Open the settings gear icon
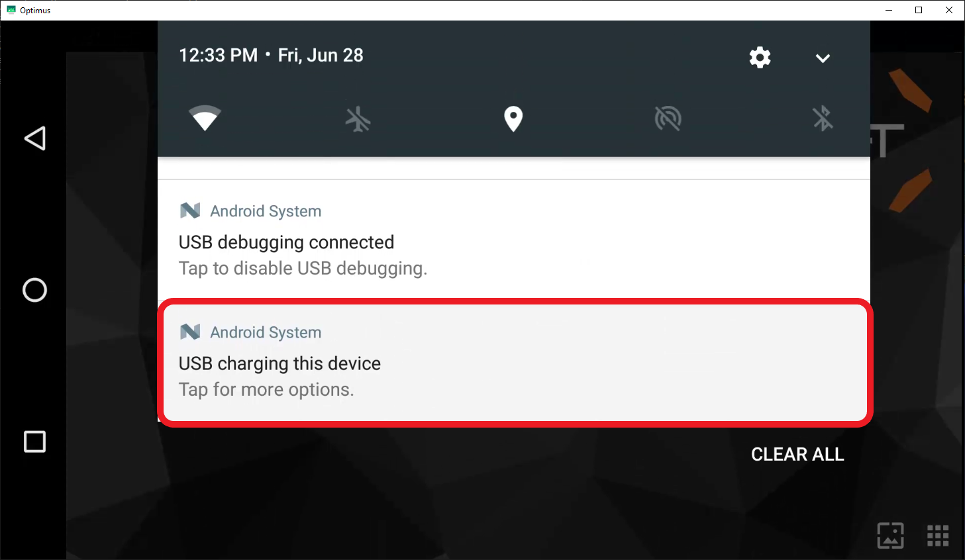 click(x=760, y=58)
